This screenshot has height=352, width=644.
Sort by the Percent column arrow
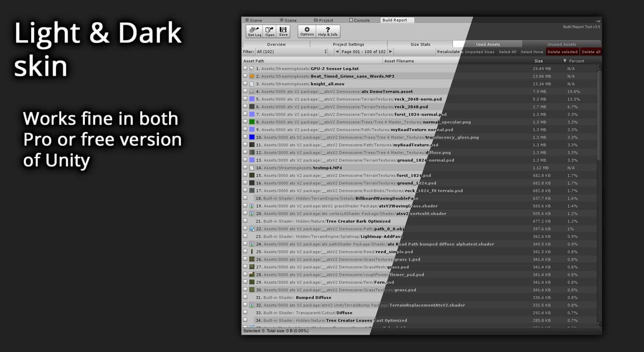565,61
